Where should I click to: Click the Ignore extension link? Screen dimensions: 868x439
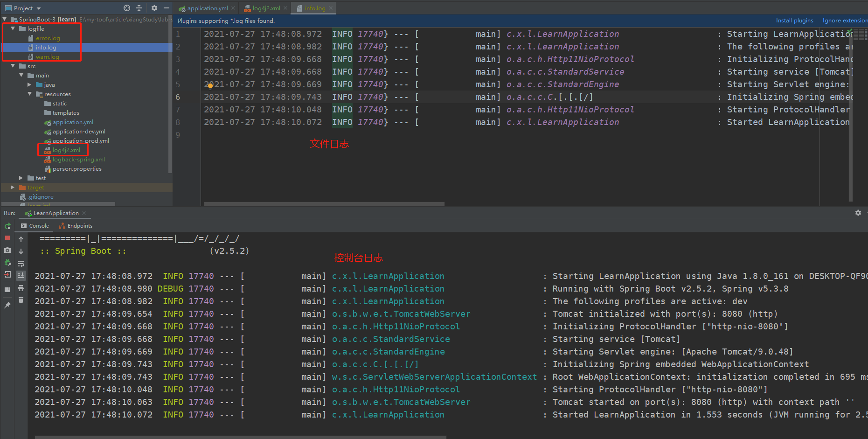(x=845, y=21)
